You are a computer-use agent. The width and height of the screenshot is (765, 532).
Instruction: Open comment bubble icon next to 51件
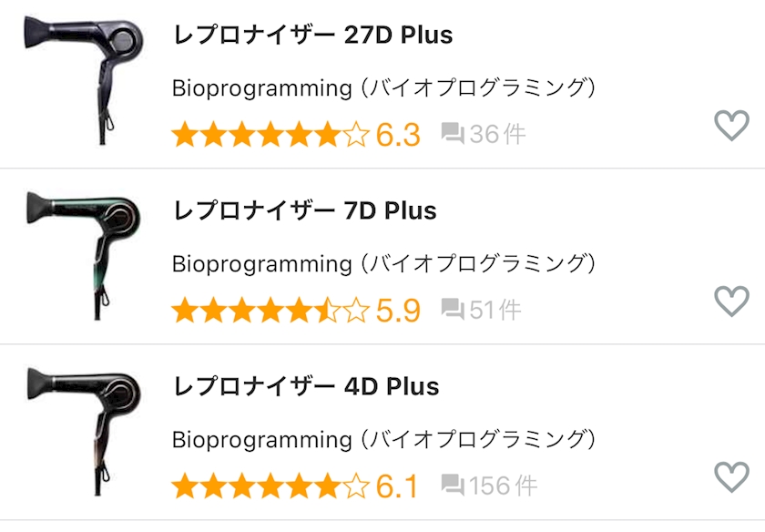coord(453,310)
